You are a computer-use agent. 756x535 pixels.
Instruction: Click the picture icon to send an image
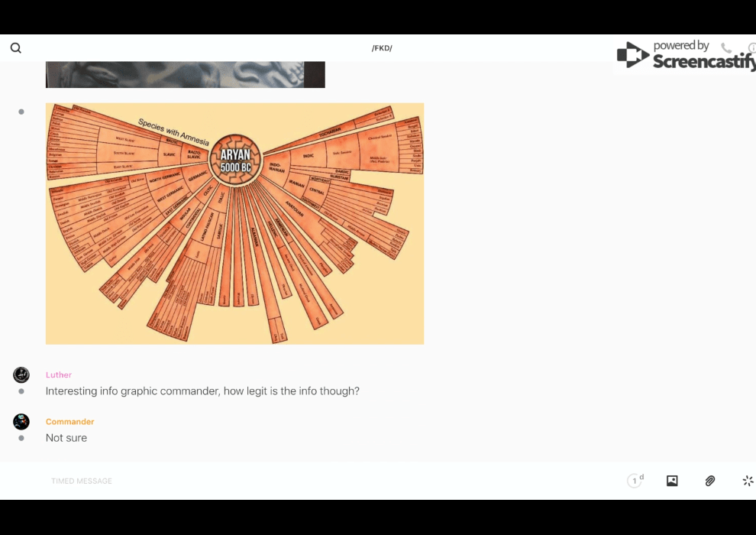[x=672, y=481]
